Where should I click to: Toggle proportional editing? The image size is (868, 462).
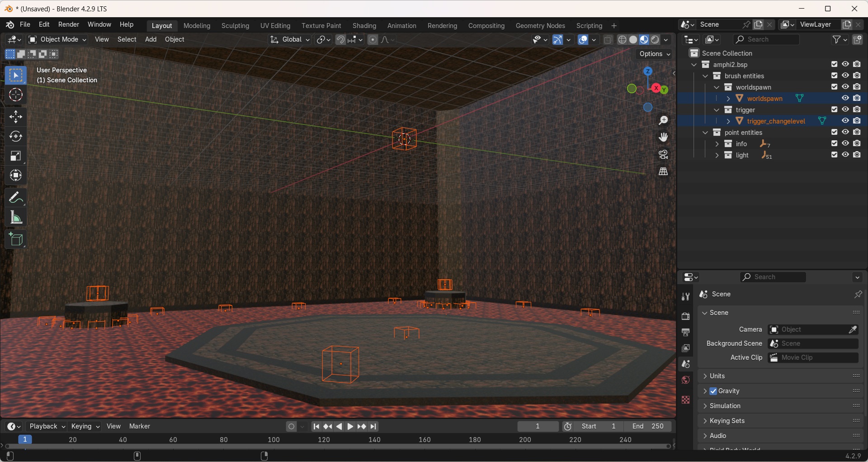click(x=373, y=40)
